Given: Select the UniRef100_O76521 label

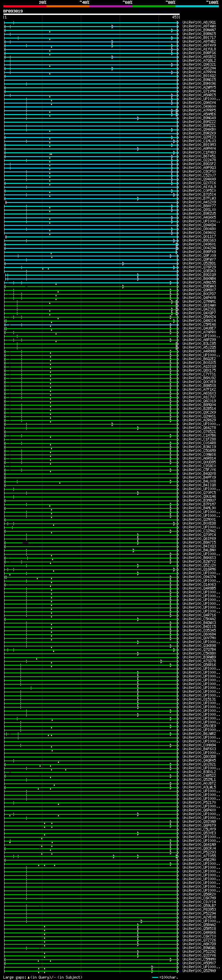Looking at the screenshot, I should [x=199, y=431].
